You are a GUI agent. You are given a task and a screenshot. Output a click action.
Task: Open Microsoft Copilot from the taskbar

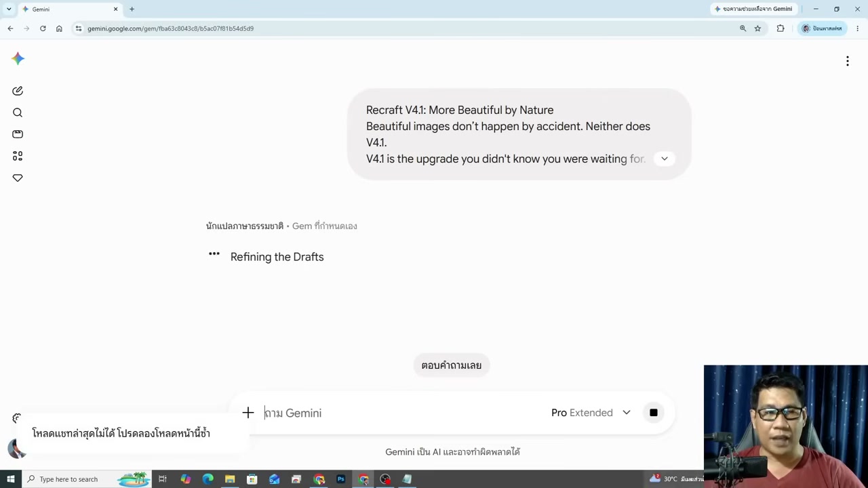pos(185,479)
